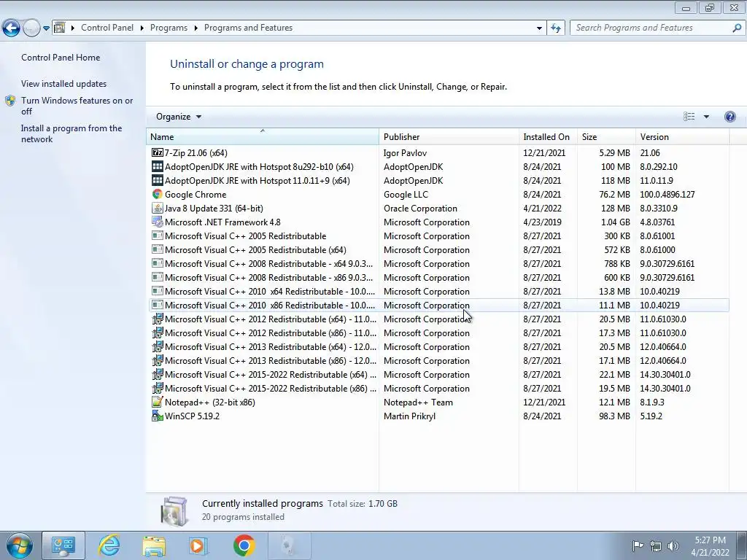Change the view using the view icon

[x=689, y=117]
